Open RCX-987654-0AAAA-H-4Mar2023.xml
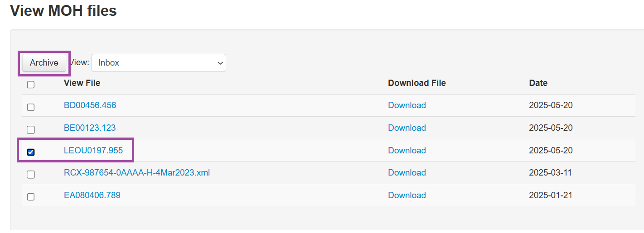The width and height of the screenshot is (644, 233). tap(137, 173)
